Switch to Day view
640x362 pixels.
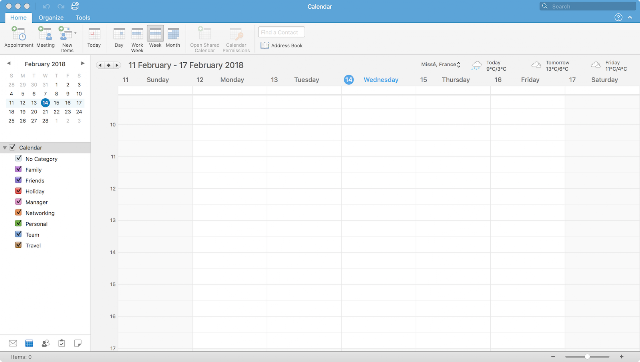tap(119, 37)
